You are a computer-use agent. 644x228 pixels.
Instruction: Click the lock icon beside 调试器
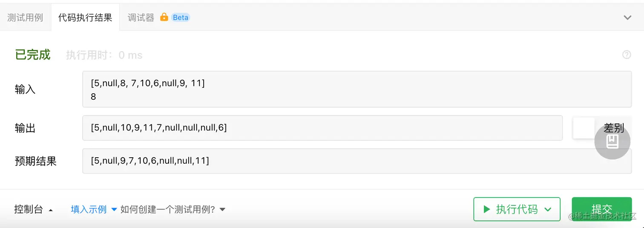coord(164,17)
